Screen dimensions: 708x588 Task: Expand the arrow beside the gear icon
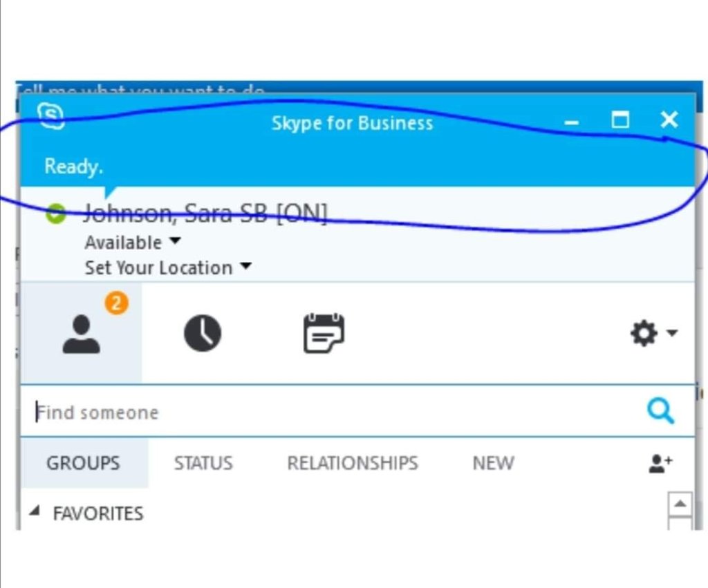(671, 334)
